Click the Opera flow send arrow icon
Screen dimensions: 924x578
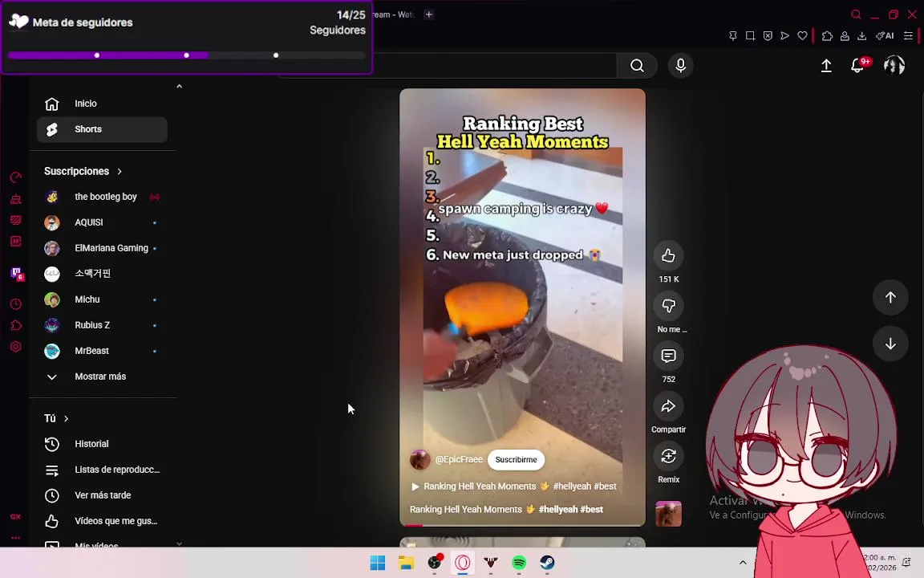click(785, 36)
